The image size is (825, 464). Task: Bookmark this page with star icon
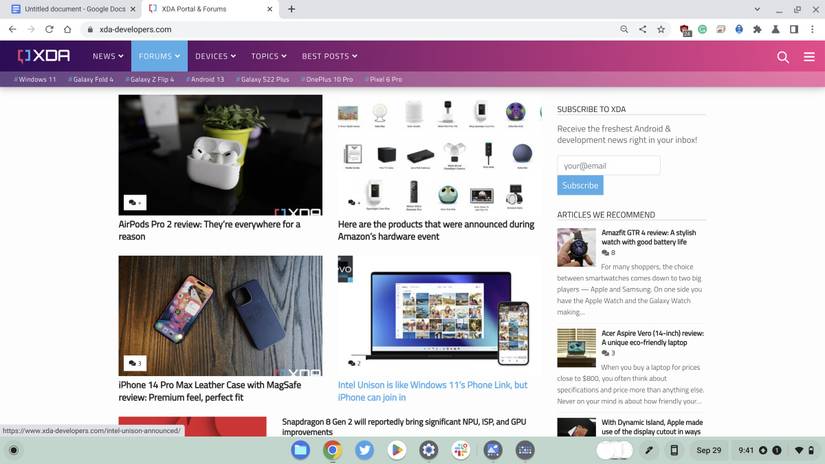pyautogui.click(x=661, y=29)
